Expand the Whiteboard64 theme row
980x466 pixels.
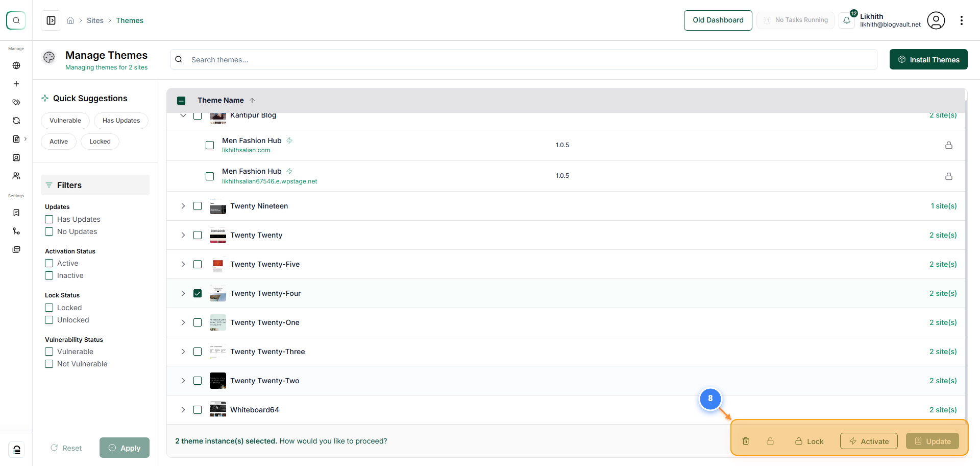[183, 409]
